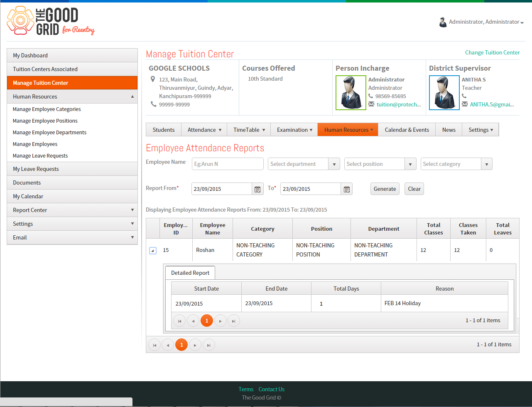The height and width of the screenshot is (407, 532).
Task: Open the Select category dropdown
Action: (x=487, y=164)
